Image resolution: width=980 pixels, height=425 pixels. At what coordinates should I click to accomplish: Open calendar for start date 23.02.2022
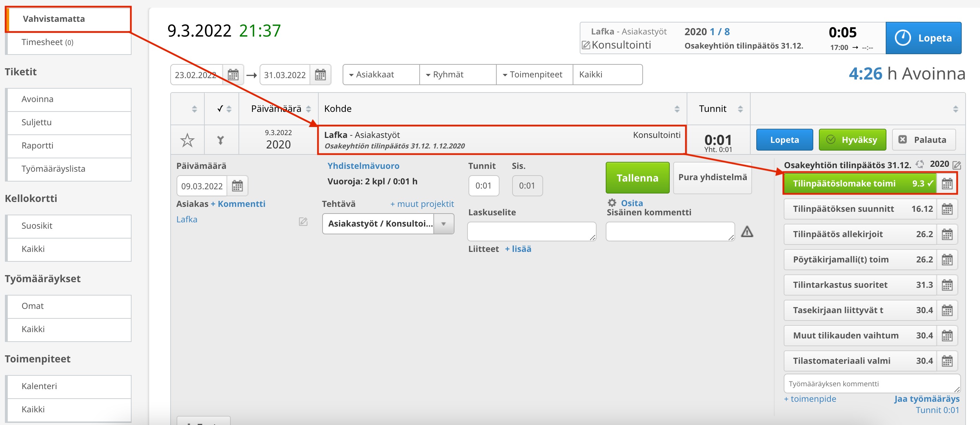[233, 75]
